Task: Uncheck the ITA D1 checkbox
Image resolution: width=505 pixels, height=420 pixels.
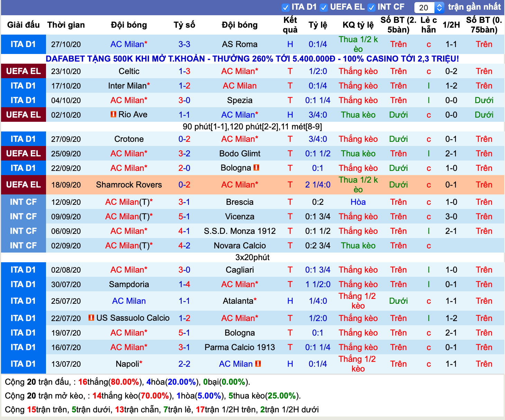Action: tap(285, 7)
